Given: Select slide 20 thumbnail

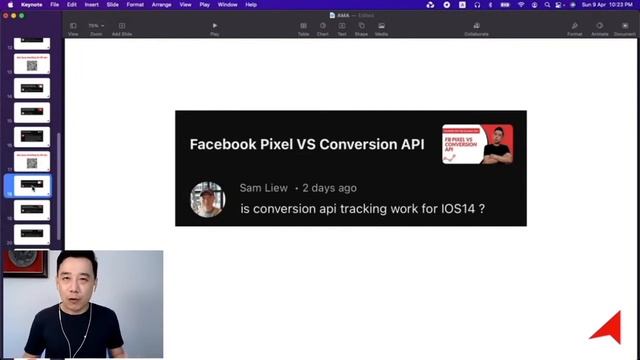Looking at the screenshot, I should [x=32, y=234].
